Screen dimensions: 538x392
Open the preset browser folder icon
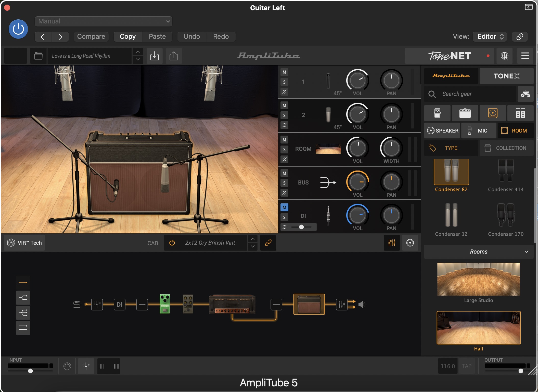pos(38,56)
